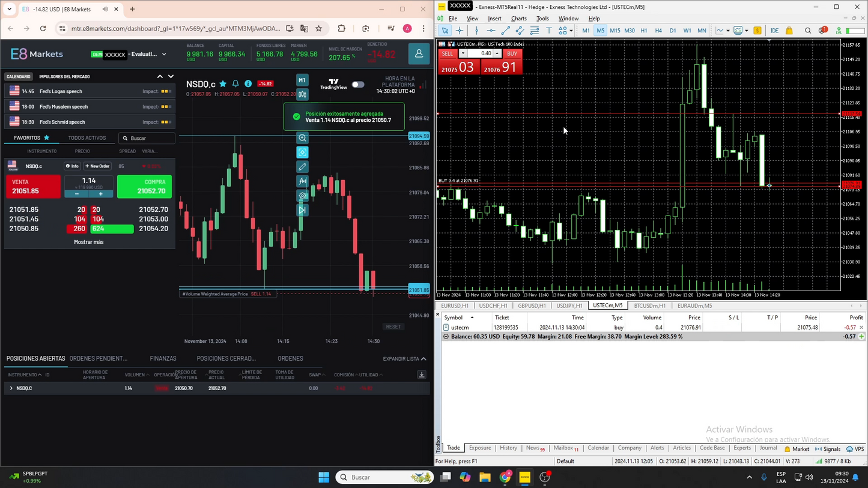Open a New Order with the dollar icon
The image size is (868, 488).
(x=757, y=31)
